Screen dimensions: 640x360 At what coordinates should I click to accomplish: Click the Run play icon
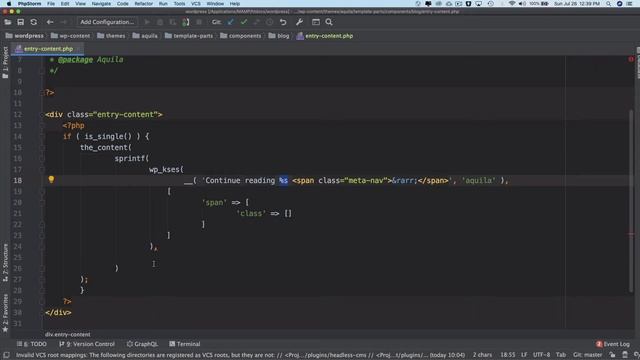[x=147, y=22]
